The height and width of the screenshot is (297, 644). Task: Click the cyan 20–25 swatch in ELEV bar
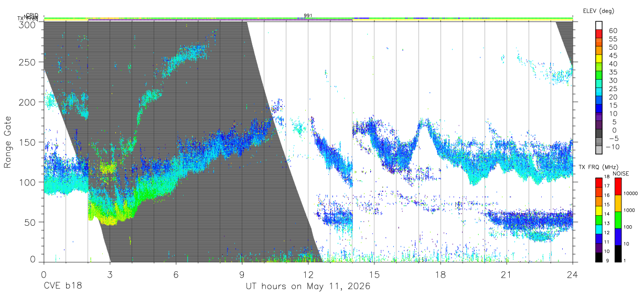coord(599,93)
